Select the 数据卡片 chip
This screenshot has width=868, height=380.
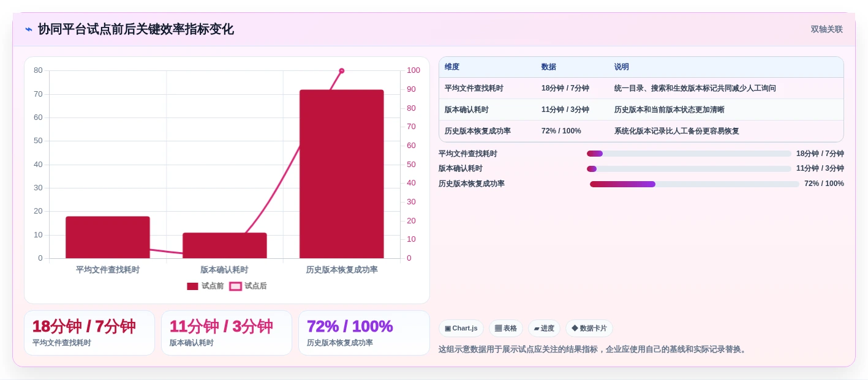pyautogui.click(x=589, y=329)
